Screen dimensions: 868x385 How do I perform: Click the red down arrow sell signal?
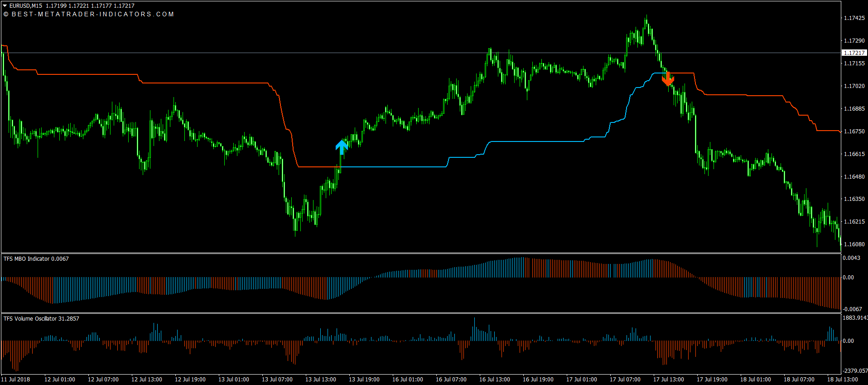coord(668,79)
